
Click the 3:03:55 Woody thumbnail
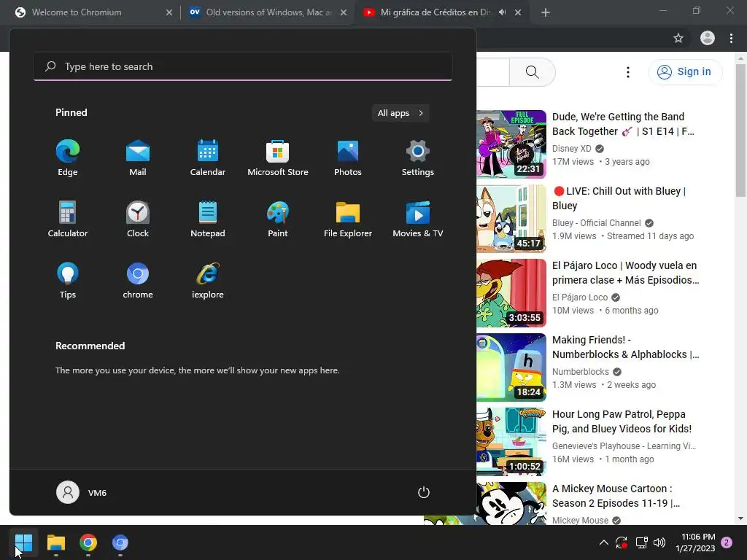[x=511, y=293]
